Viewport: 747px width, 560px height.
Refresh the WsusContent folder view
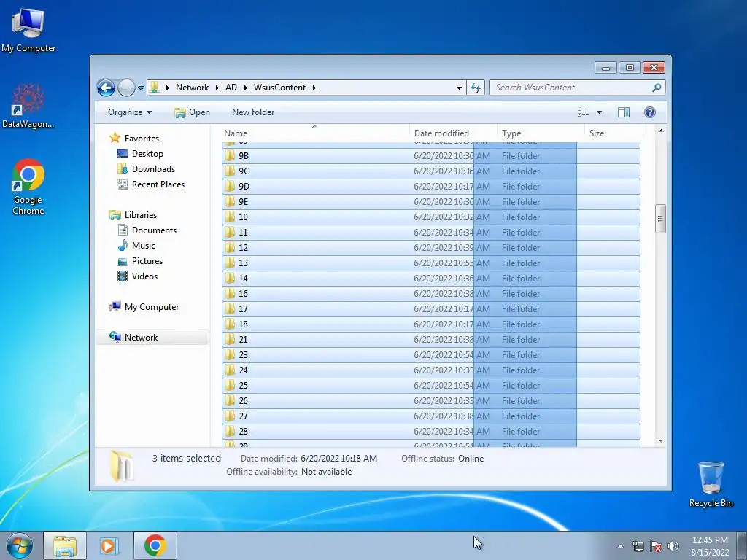point(476,87)
